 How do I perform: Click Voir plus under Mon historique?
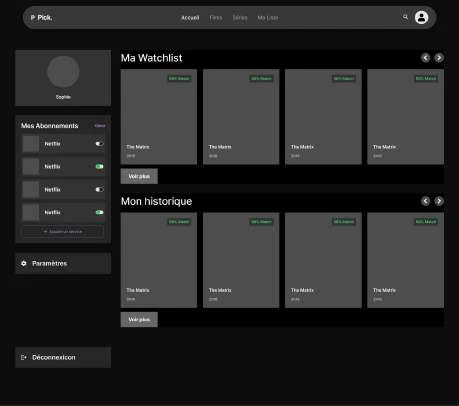coord(139,319)
